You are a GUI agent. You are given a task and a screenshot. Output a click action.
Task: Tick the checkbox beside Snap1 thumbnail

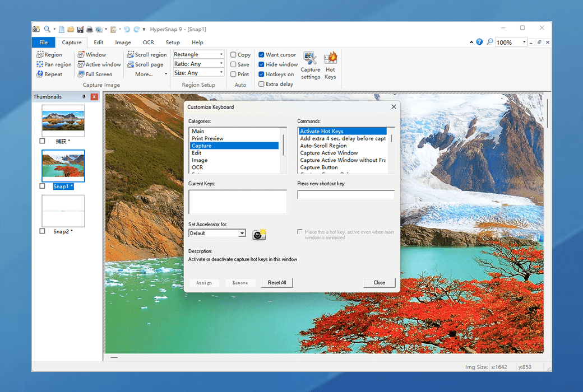pyautogui.click(x=43, y=186)
